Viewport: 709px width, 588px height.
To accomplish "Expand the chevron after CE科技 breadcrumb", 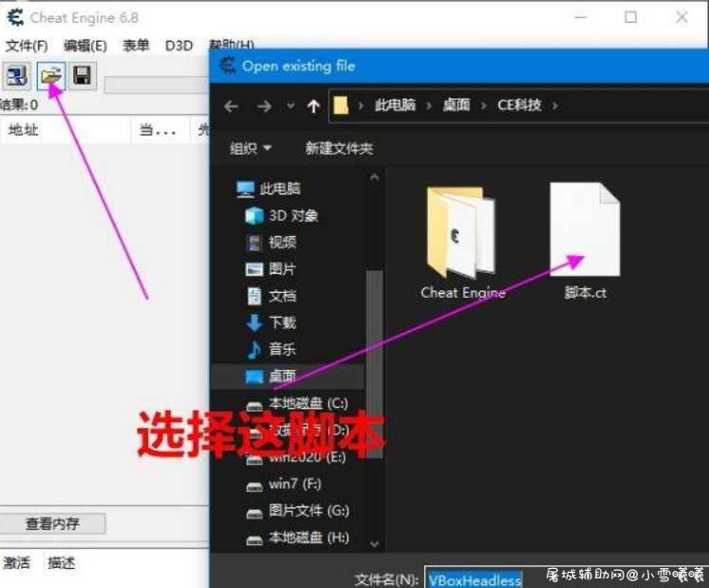I will 555,106.
